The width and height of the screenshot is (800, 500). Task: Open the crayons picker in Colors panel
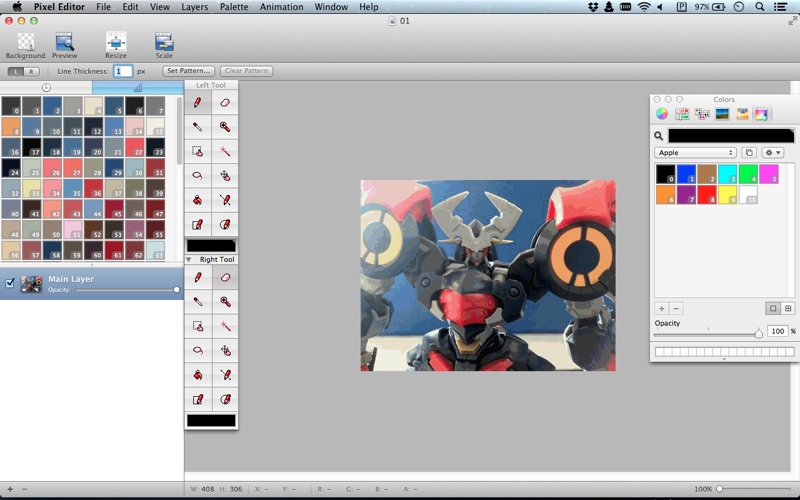pyautogui.click(x=742, y=114)
